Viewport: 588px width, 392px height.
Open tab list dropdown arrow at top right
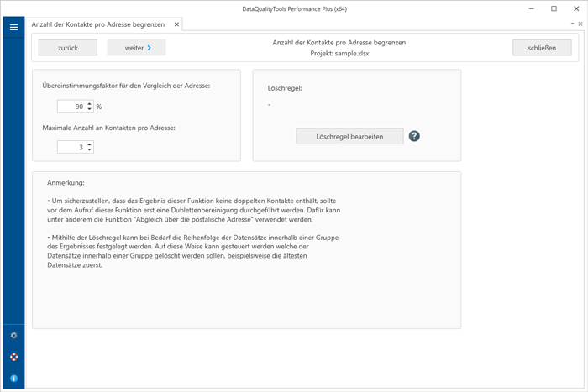click(572, 24)
